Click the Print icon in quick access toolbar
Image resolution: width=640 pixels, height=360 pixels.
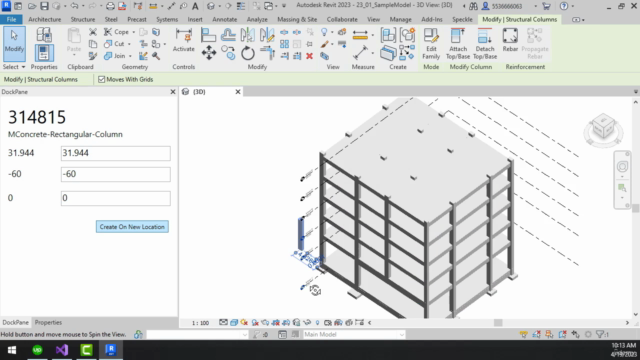point(110,6)
